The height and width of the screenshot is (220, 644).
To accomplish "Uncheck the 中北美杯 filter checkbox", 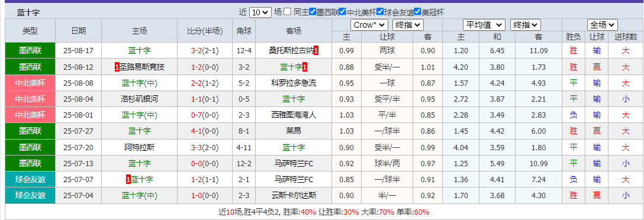I will coord(343,12).
